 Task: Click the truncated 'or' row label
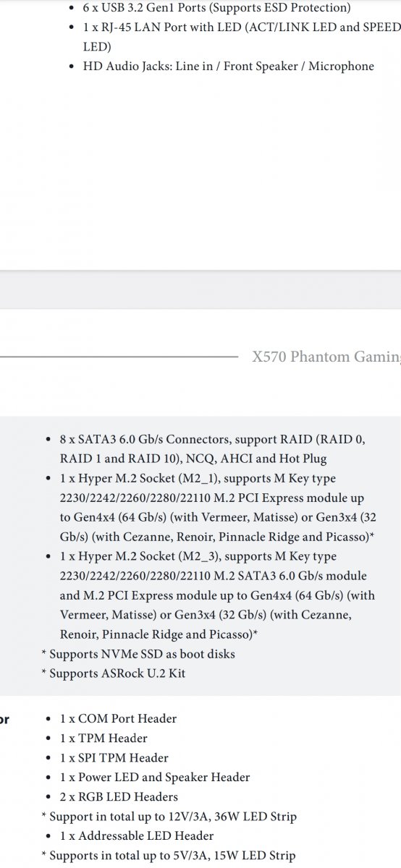coord(4,719)
